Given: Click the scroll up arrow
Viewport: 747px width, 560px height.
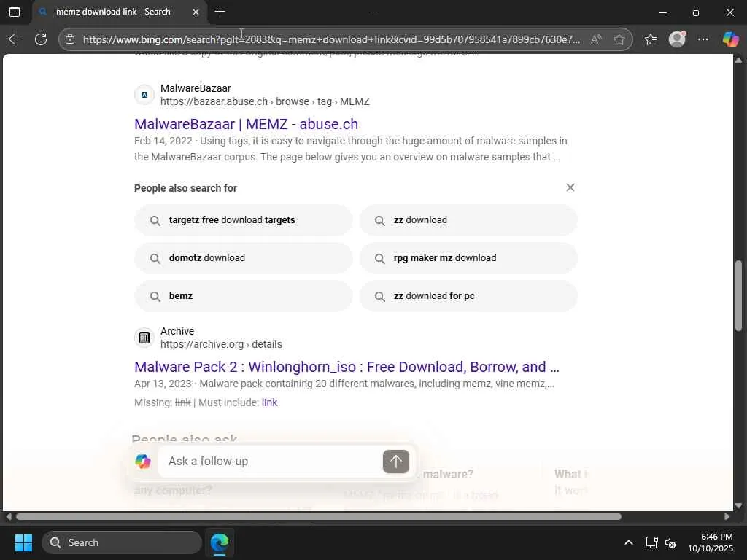Looking at the screenshot, I should pos(738,60).
